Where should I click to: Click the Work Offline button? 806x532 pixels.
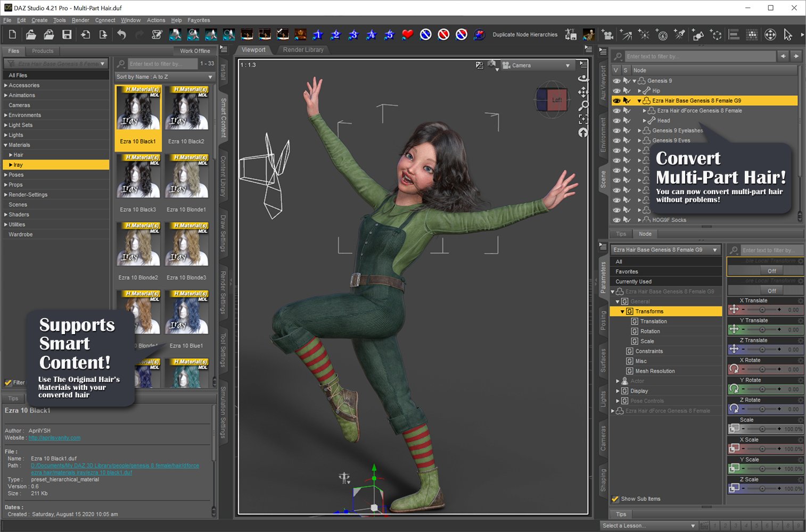195,51
